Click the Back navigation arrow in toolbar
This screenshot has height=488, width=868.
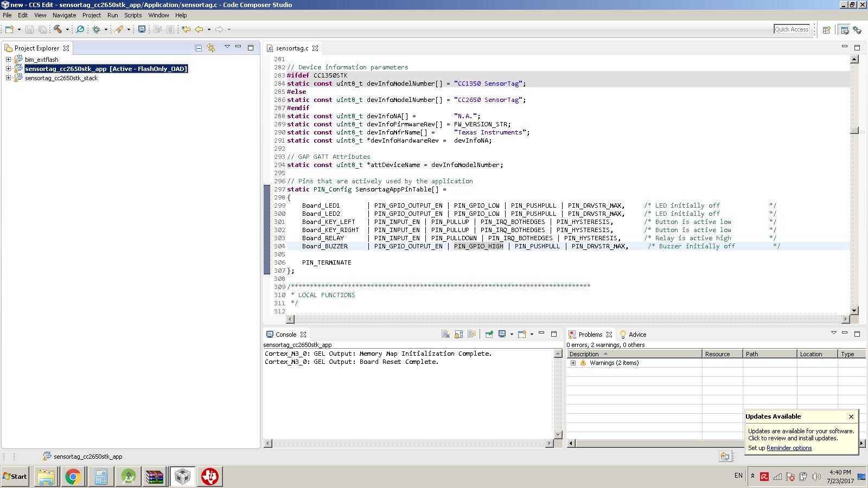[x=199, y=29]
